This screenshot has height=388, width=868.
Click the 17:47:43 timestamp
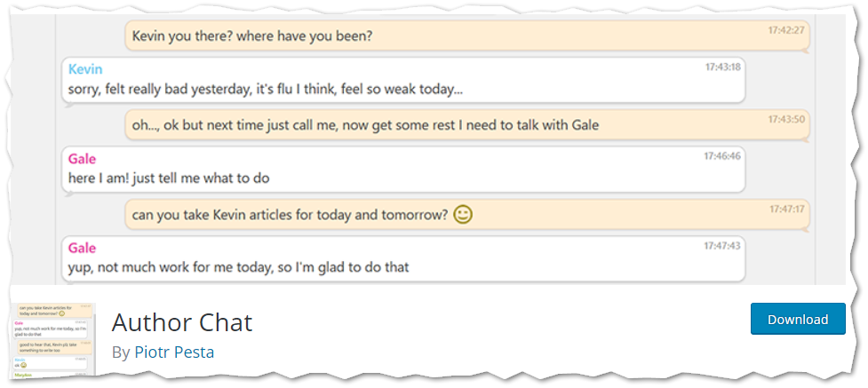tap(722, 246)
